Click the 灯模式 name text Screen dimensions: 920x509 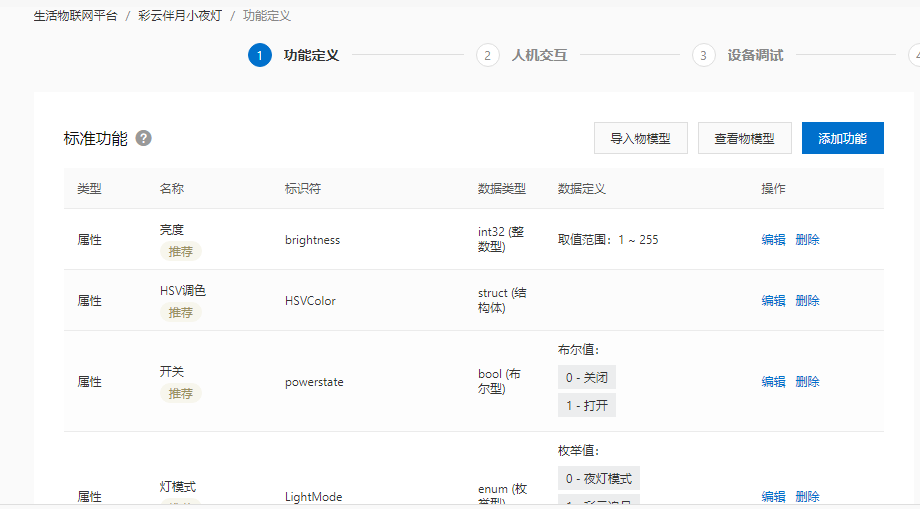tap(178, 487)
